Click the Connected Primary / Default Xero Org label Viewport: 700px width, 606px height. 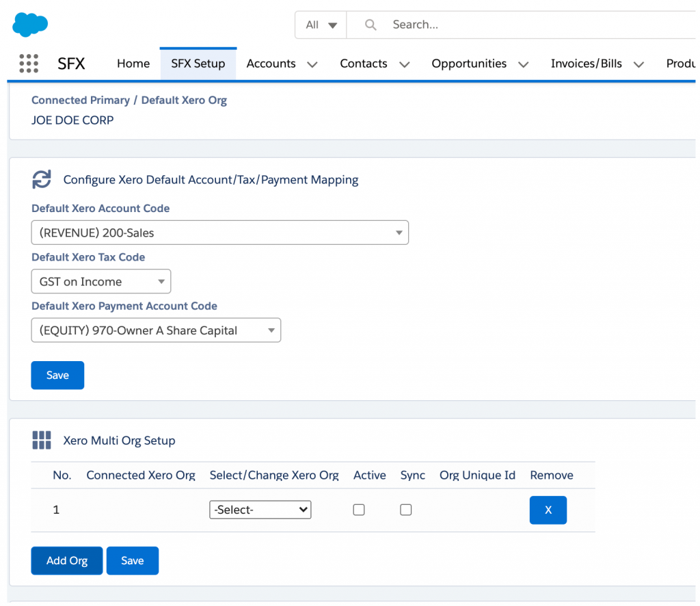tap(129, 100)
